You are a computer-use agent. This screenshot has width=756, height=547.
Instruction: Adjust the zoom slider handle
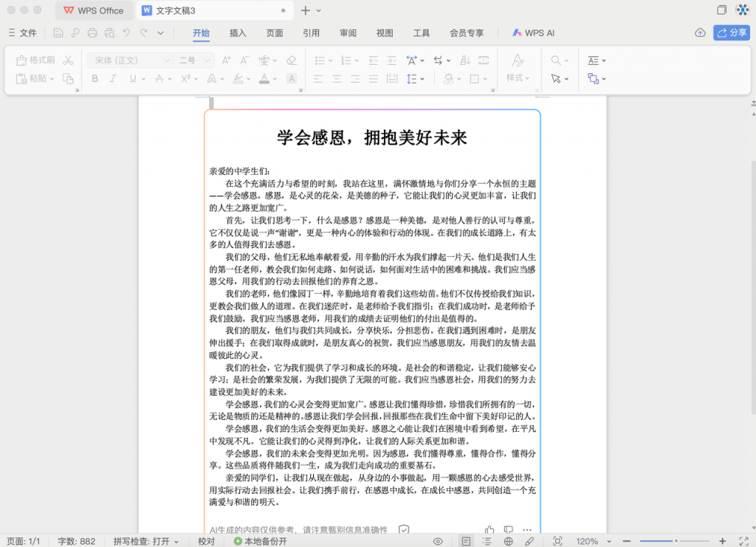(x=676, y=541)
